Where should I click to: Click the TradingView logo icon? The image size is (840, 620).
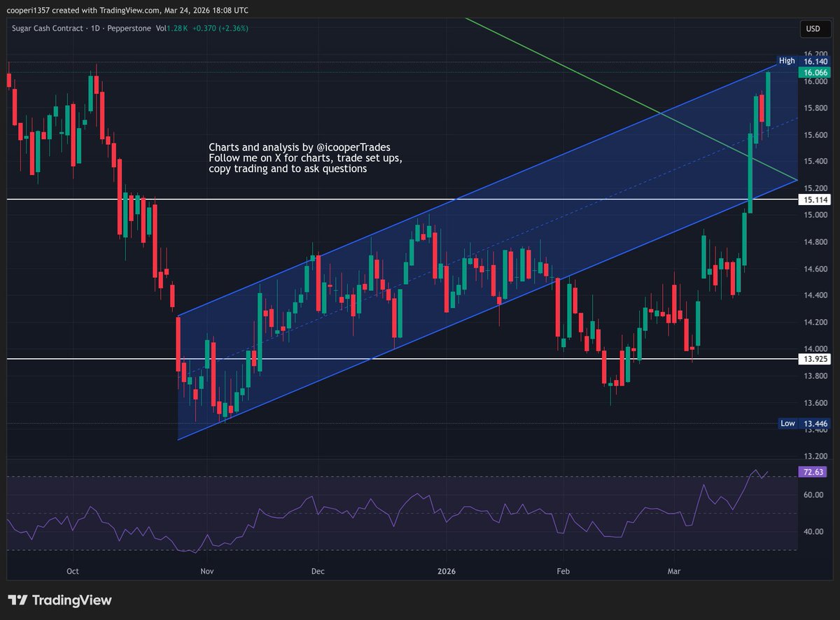tap(20, 600)
